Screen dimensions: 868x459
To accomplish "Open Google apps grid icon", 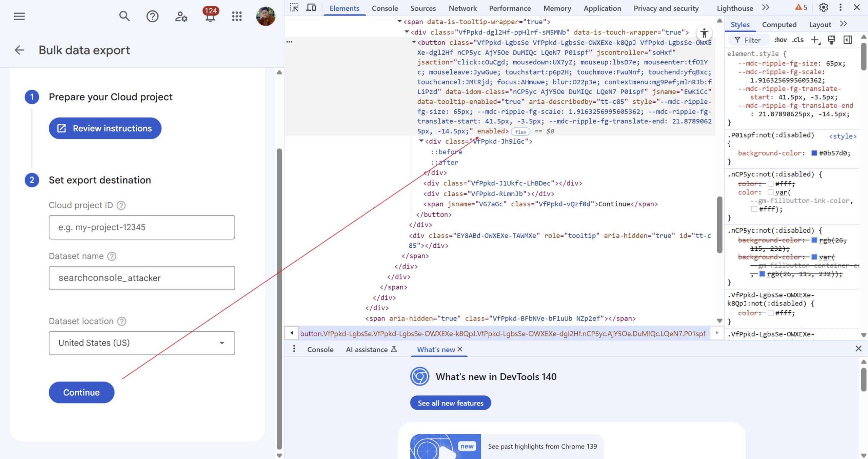I will click(x=237, y=16).
